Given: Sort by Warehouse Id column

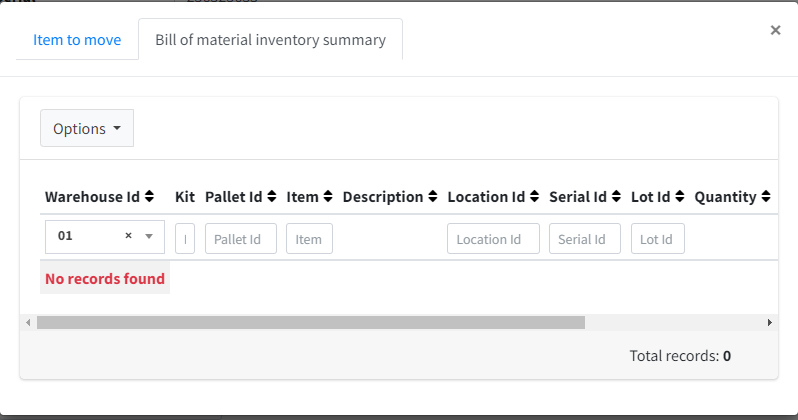Looking at the screenshot, I should pos(149,197).
